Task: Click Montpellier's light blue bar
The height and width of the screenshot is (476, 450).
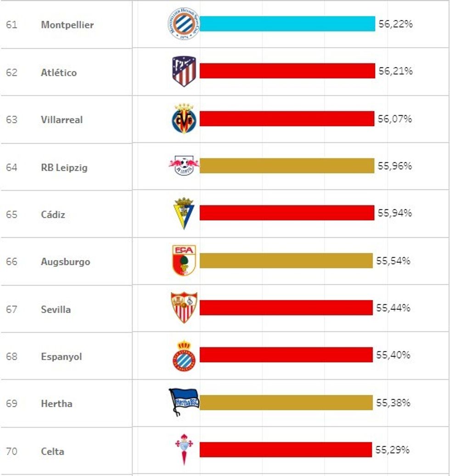Action: pyautogui.click(x=287, y=24)
